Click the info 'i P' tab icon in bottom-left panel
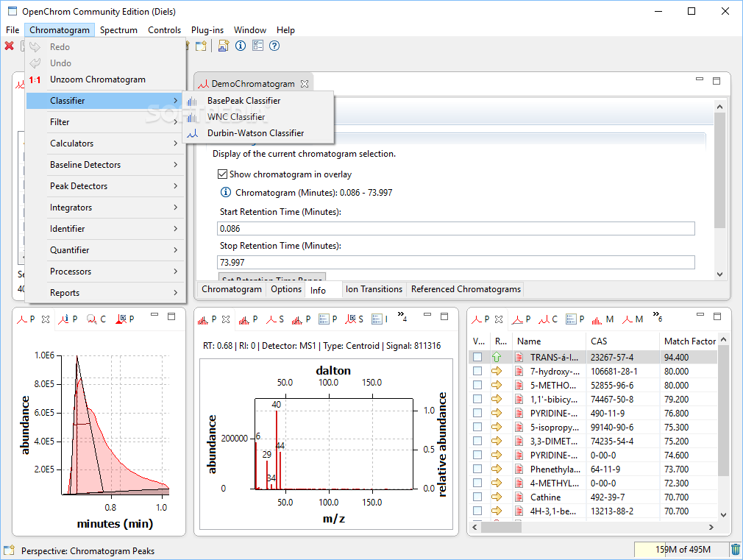 68,319
